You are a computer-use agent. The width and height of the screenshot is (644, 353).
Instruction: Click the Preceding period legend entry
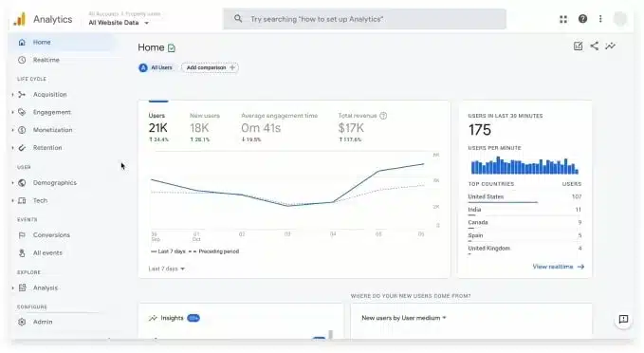(213, 251)
